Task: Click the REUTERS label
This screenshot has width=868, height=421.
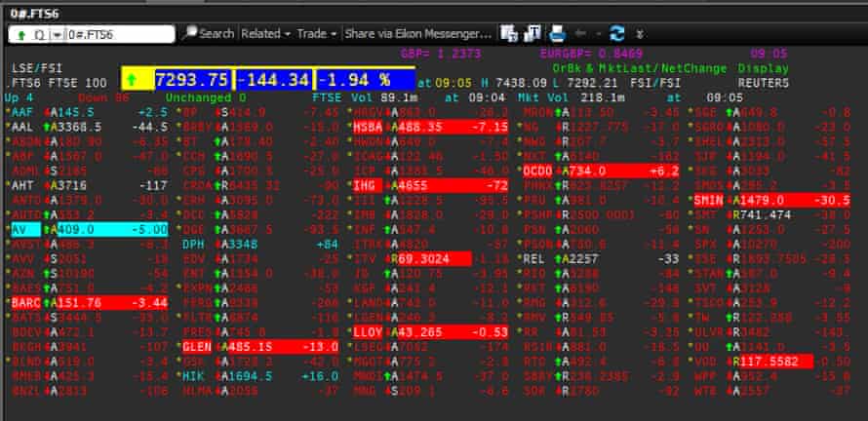Action: [763, 83]
